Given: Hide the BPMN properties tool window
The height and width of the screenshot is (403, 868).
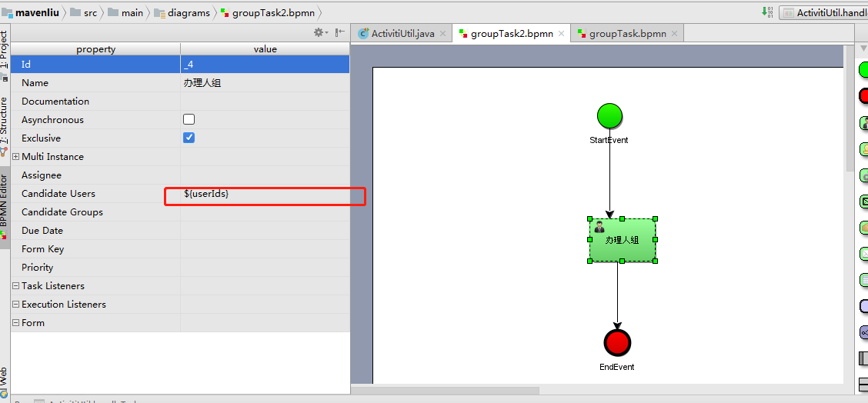Looking at the screenshot, I should (340, 32).
